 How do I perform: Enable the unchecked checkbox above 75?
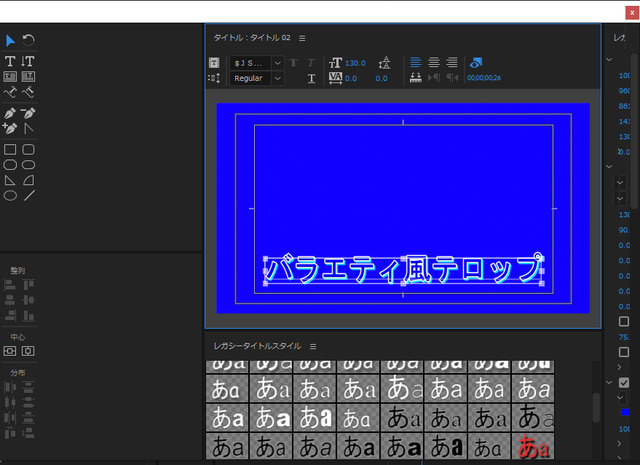[624, 321]
